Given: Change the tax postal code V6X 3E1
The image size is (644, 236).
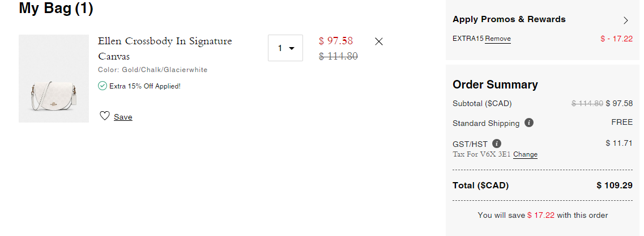Looking at the screenshot, I should (x=525, y=154).
